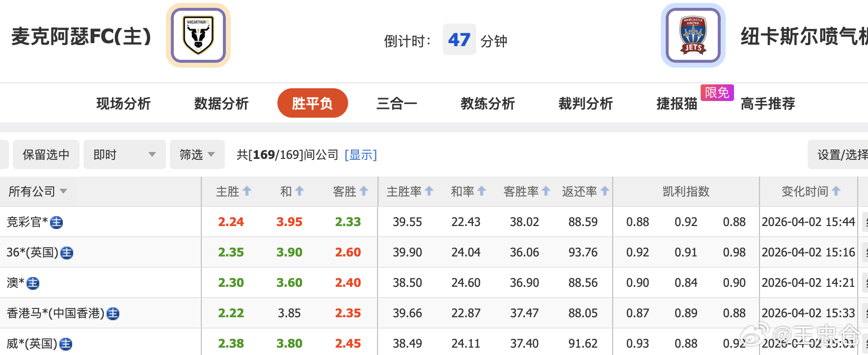Sort by 和 column arrow icon
The image size is (868, 355).
coord(299,191)
